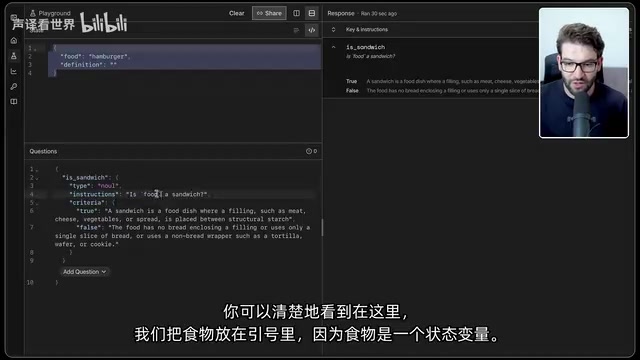The image size is (640, 360).
Task: Place cursor in the "false" criteria text
Action: point(182,236)
